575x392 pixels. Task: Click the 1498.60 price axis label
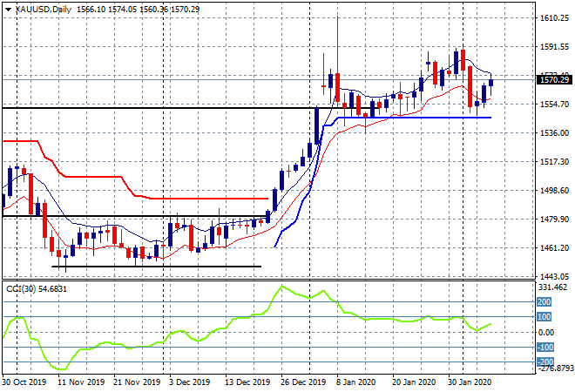(x=554, y=190)
